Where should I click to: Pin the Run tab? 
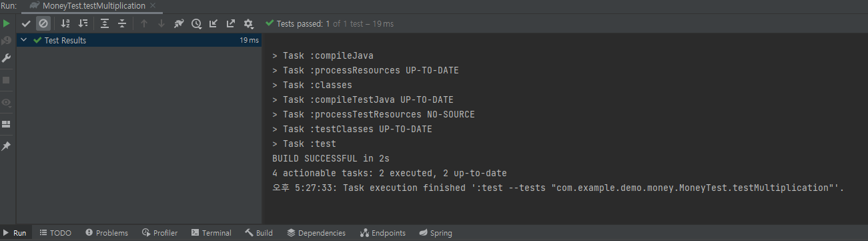tap(7, 146)
